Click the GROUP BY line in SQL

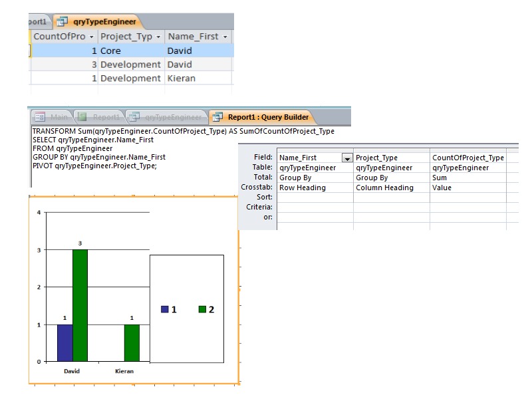(x=98, y=157)
